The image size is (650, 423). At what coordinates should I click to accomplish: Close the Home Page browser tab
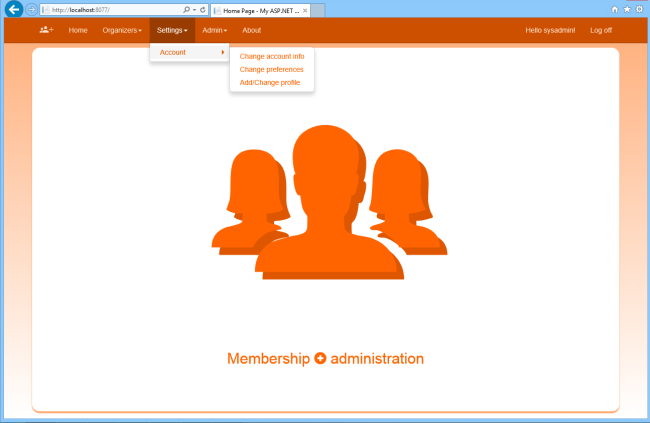coord(305,10)
